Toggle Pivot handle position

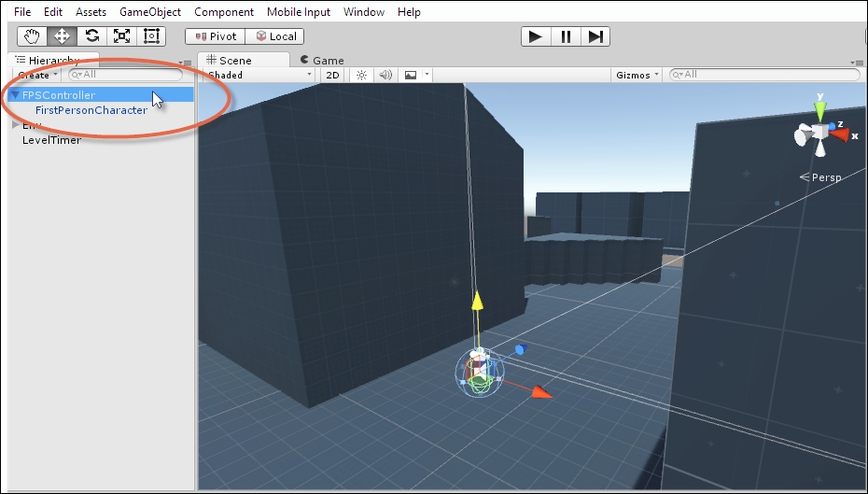(216, 36)
